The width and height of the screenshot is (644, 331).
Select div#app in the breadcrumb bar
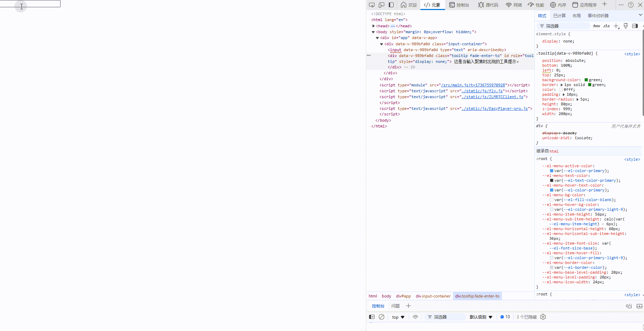pos(403,296)
